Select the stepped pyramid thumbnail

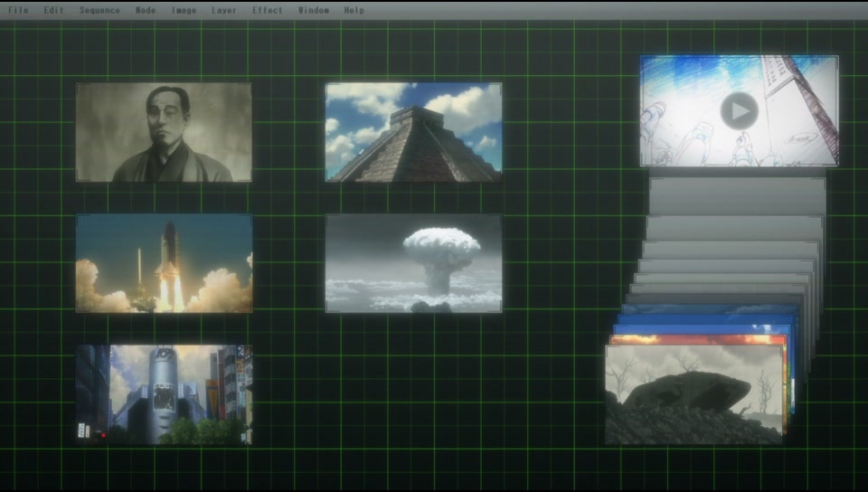coord(413,133)
